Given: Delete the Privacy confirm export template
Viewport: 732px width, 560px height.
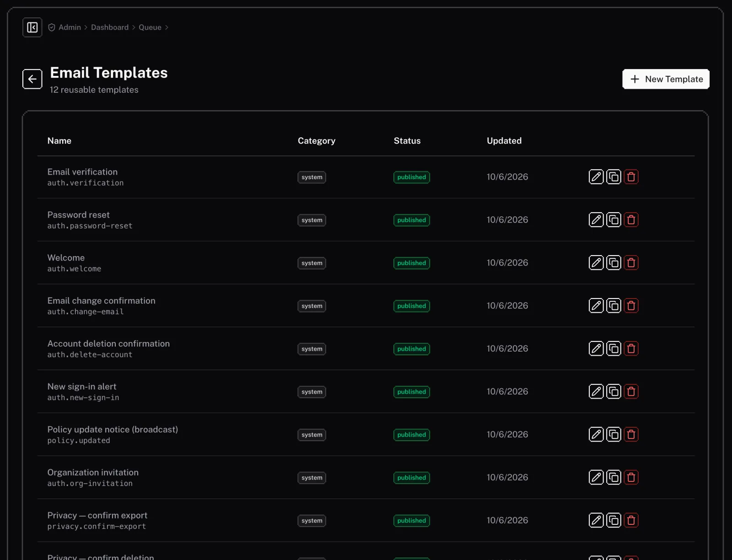Looking at the screenshot, I should pos(631,521).
